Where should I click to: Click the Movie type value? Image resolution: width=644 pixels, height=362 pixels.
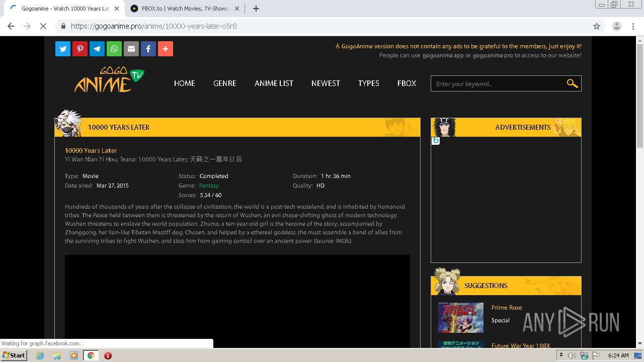click(91, 176)
